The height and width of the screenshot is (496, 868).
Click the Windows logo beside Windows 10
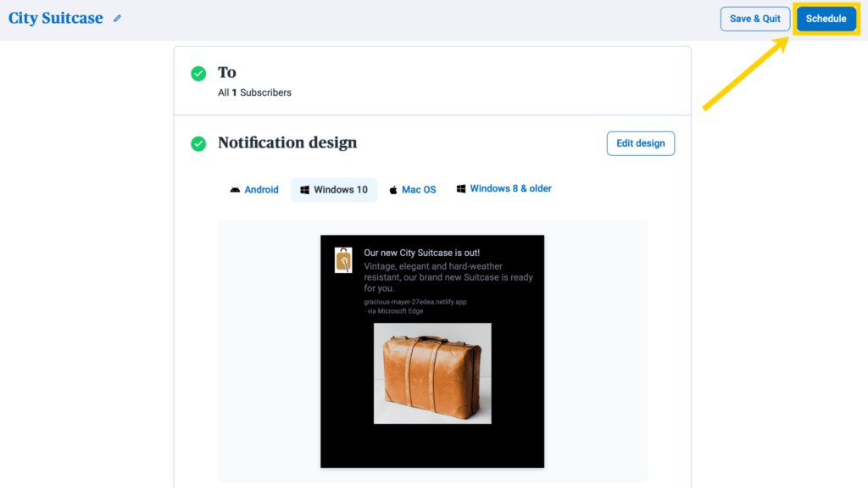coord(304,190)
